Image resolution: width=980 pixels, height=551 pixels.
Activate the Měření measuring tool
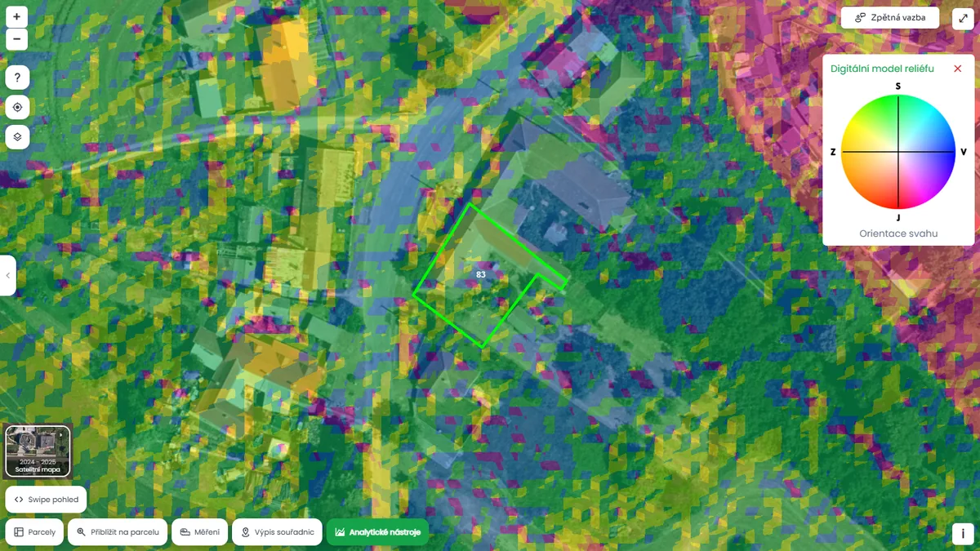coord(200,532)
